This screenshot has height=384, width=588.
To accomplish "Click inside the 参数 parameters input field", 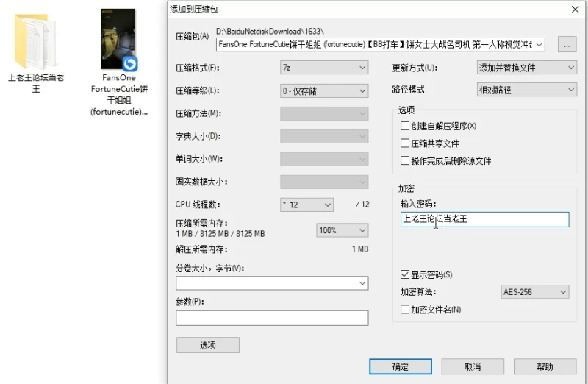I will pyautogui.click(x=272, y=318).
